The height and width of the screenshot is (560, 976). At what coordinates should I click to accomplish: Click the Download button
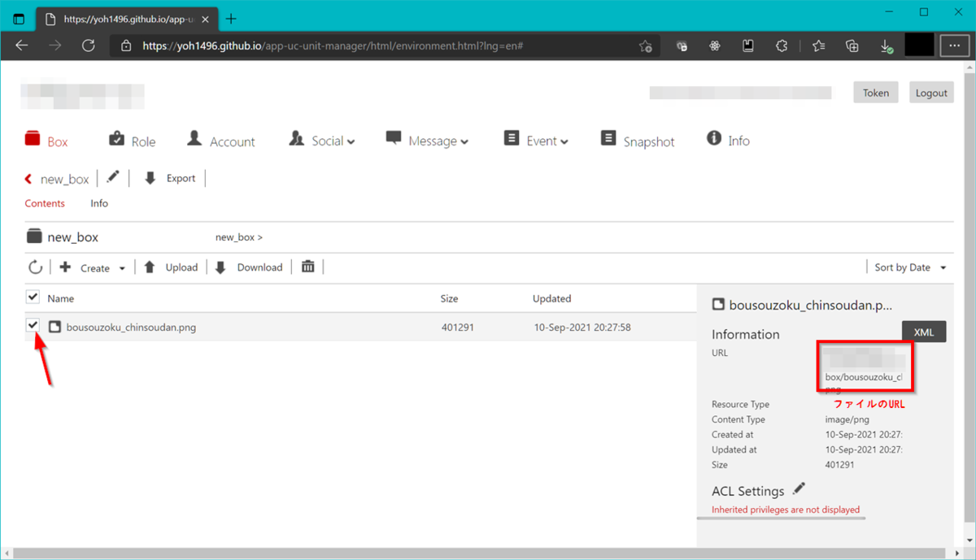tap(249, 267)
